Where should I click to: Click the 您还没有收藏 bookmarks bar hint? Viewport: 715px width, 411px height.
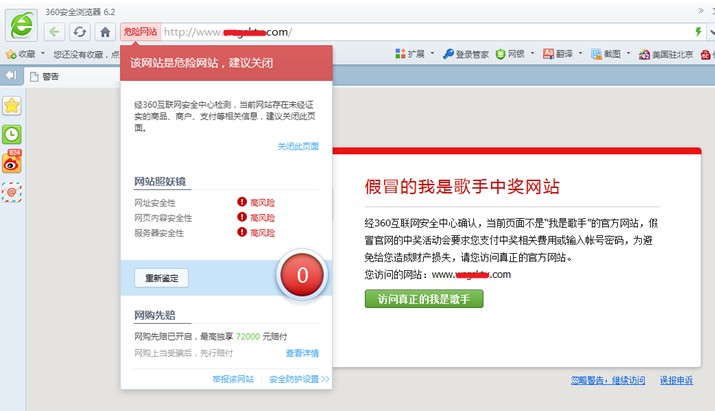[85, 54]
